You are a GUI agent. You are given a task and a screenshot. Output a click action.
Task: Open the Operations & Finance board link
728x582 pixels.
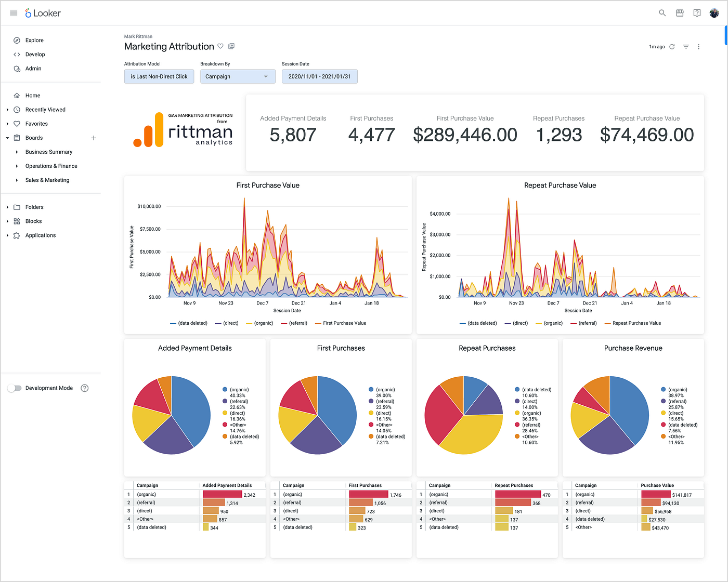click(x=51, y=166)
